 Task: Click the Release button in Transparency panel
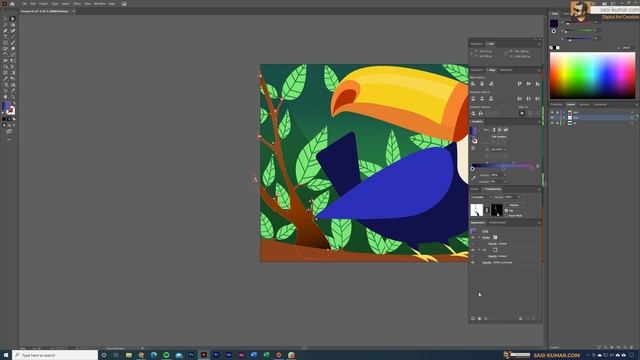coord(514,205)
